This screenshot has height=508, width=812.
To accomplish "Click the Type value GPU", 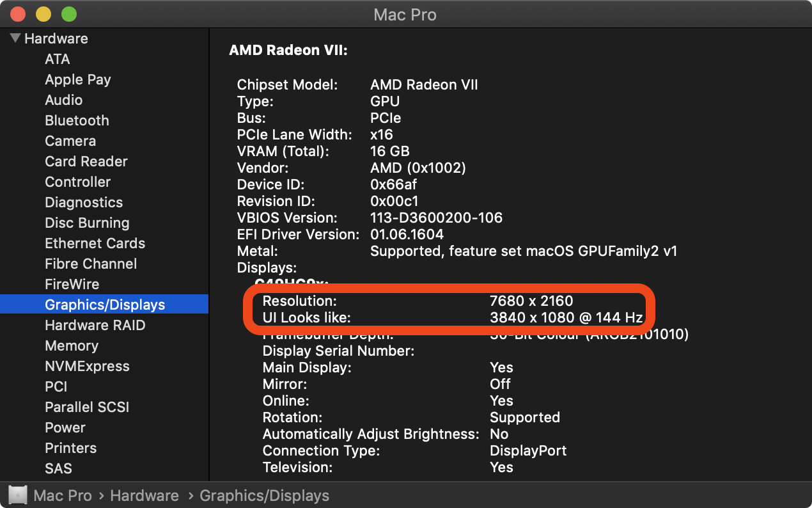I will click(385, 101).
